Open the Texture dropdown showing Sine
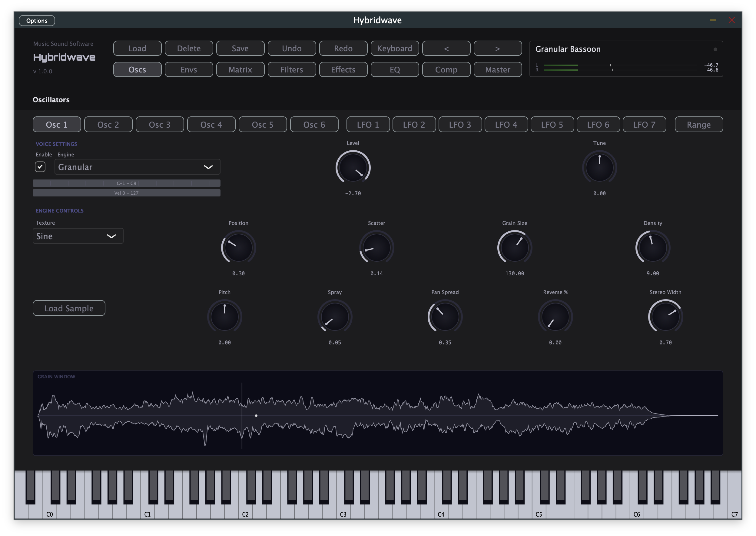This screenshot has height=536, width=756. (78, 236)
